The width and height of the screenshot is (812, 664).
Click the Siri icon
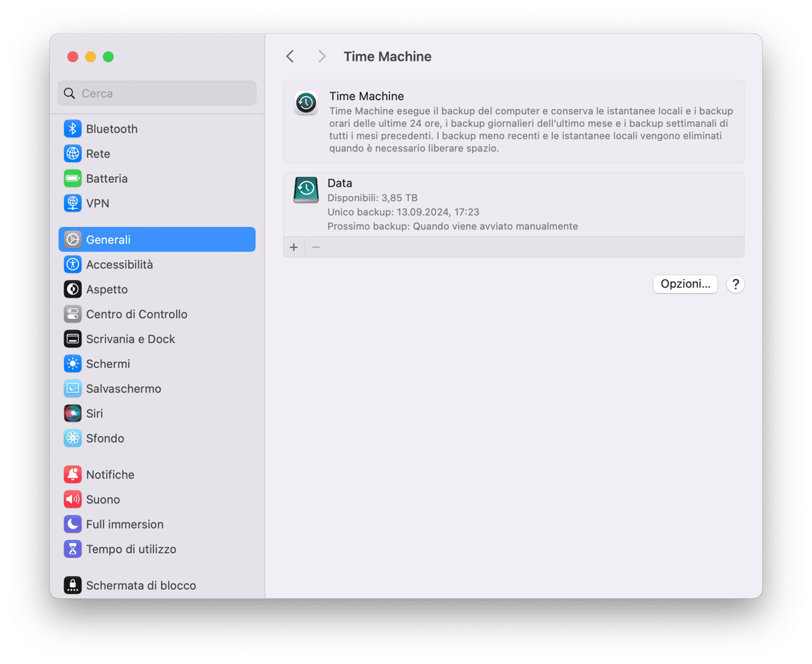point(73,413)
